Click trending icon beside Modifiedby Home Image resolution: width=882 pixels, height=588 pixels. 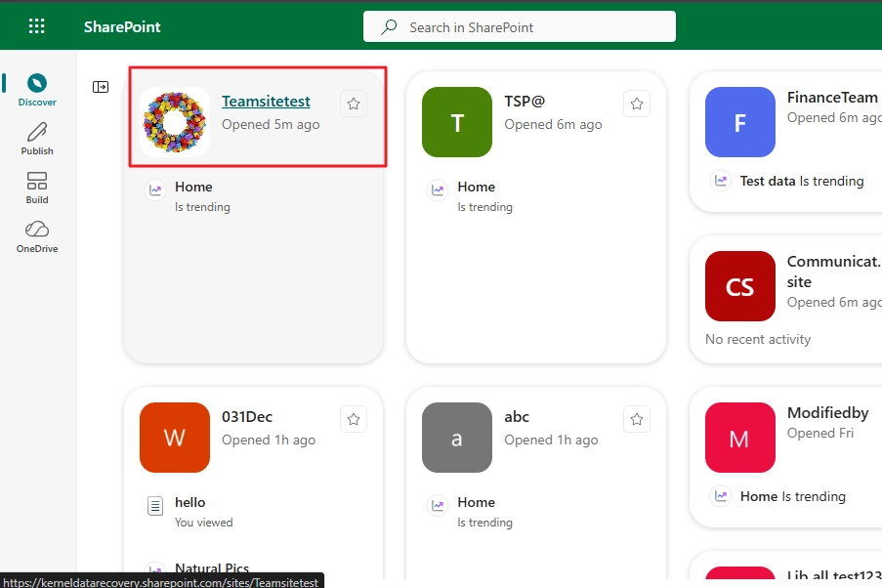tap(721, 496)
